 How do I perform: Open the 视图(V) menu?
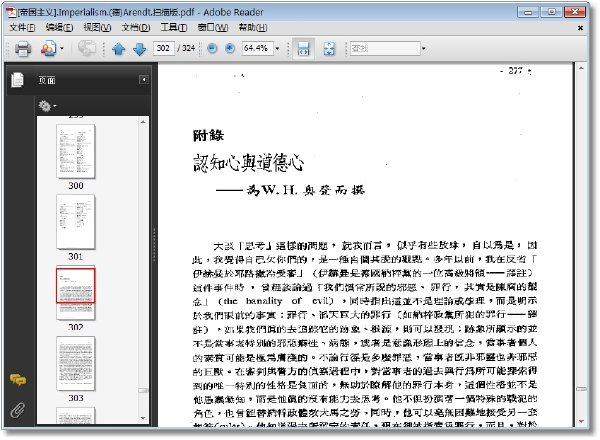pyautogui.click(x=97, y=28)
